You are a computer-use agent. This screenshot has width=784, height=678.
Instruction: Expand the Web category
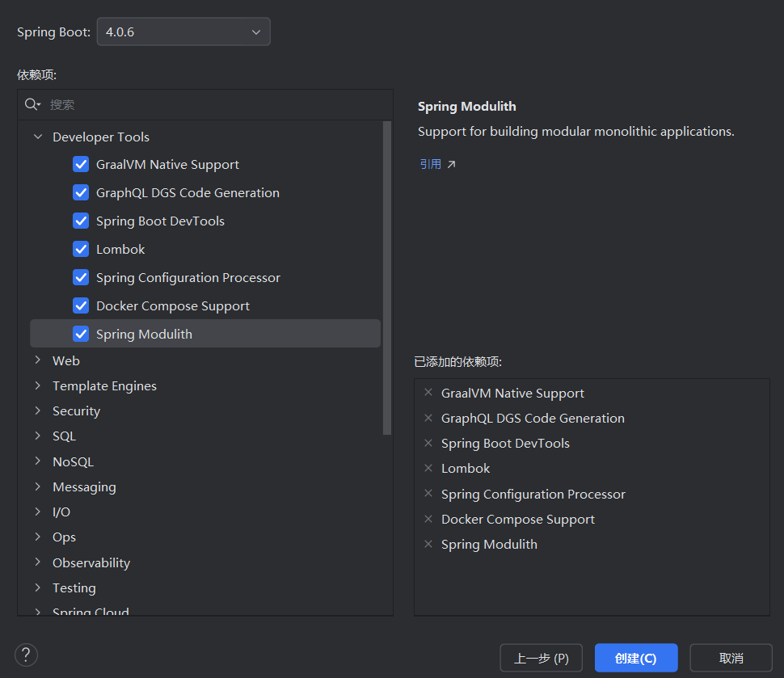pos(38,360)
